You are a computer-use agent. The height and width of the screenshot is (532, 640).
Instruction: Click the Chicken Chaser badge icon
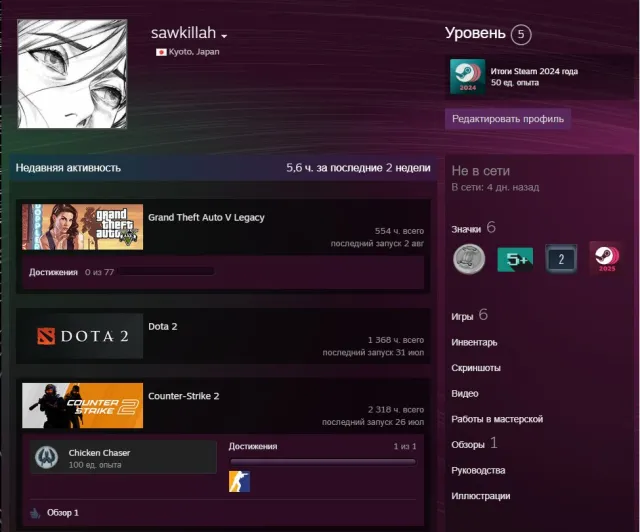pyautogui.click(x=46, y=457)
